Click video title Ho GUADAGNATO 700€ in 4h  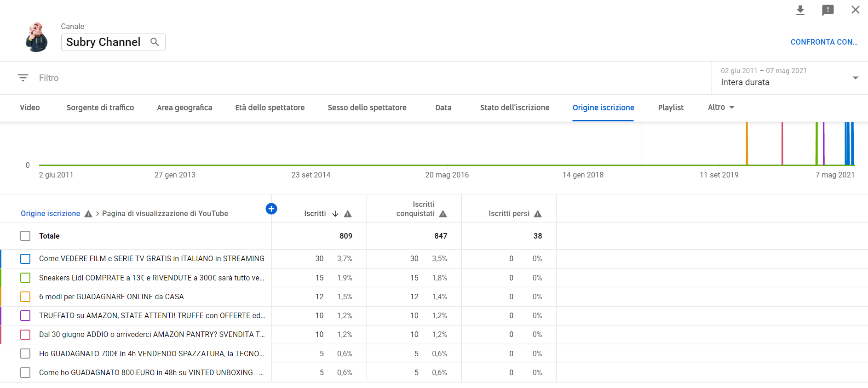(x=152, y=354)
